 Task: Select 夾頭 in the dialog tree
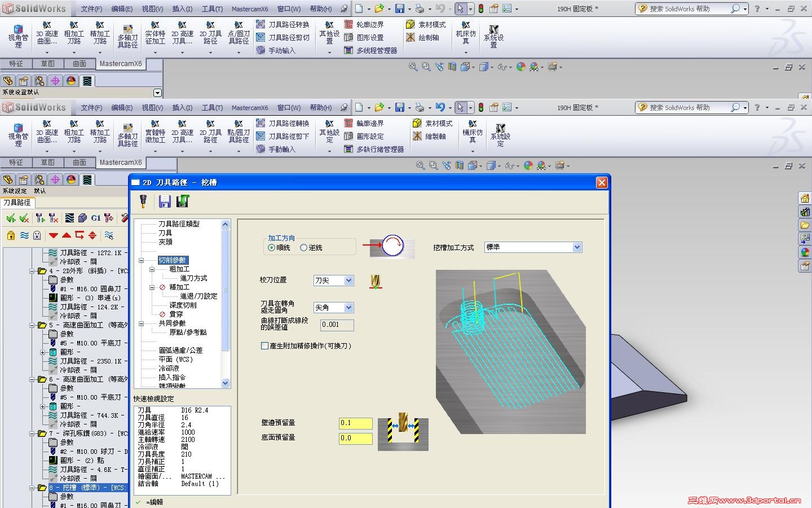165,242
